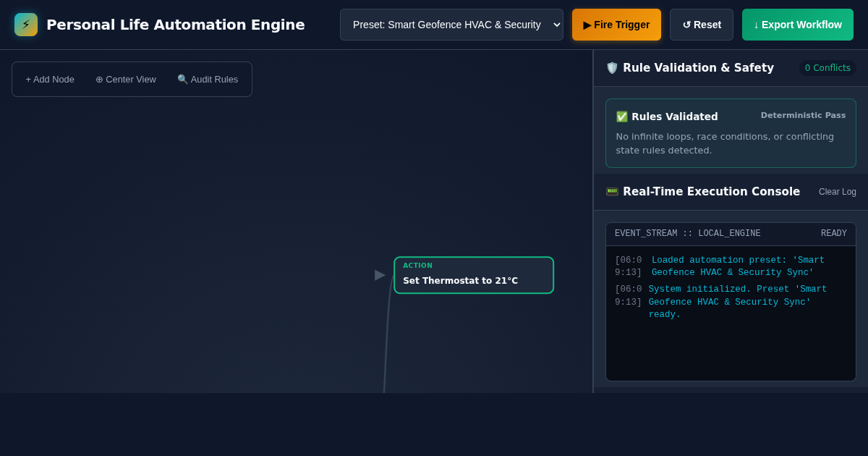Click the shield icon in Rule Validation header
868x456 pixels.
point(612,68)
